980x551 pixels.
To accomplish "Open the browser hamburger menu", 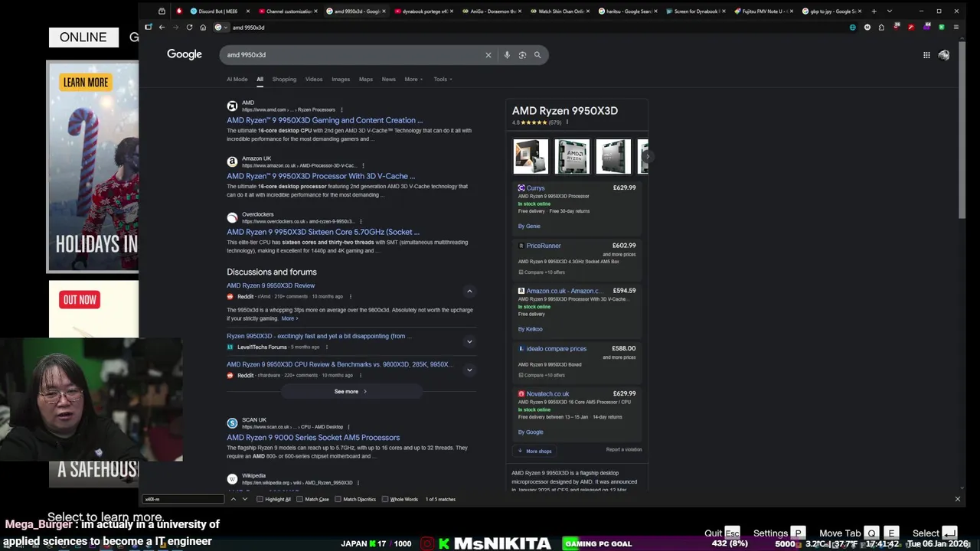I will pyautogui.click(x=956, y=28).
